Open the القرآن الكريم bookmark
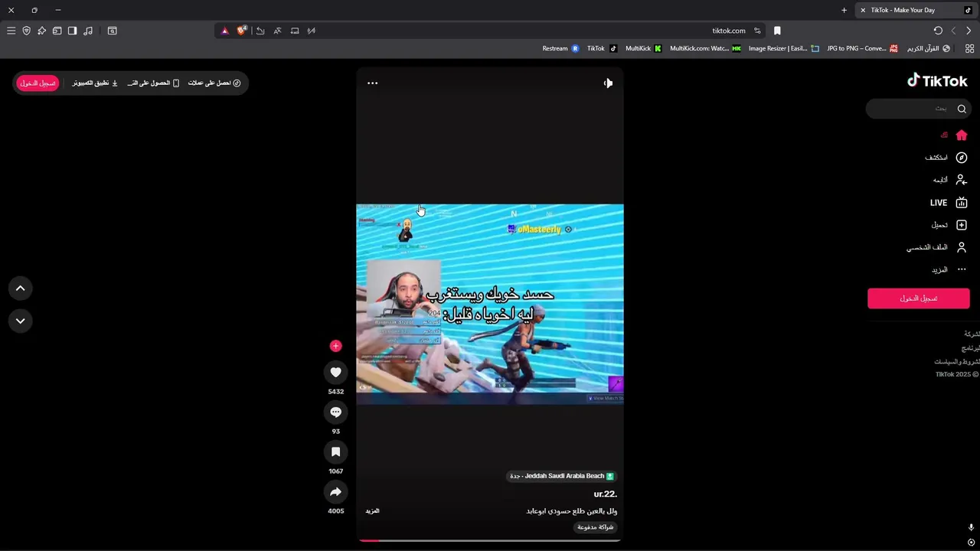Viewport: 980px width, 551px height. (929, 48)
